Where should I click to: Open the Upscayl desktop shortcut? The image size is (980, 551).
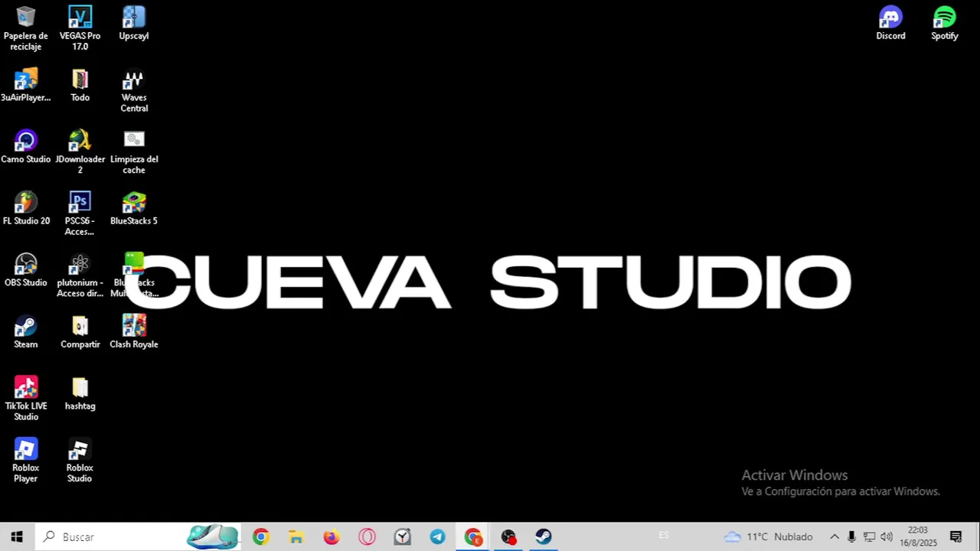click(134, 23)
